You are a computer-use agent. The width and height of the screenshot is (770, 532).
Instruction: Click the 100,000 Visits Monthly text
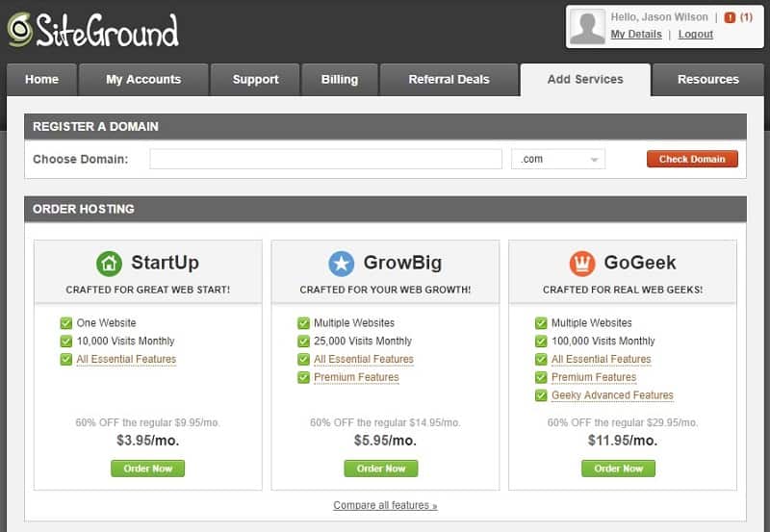click(603, 342)
